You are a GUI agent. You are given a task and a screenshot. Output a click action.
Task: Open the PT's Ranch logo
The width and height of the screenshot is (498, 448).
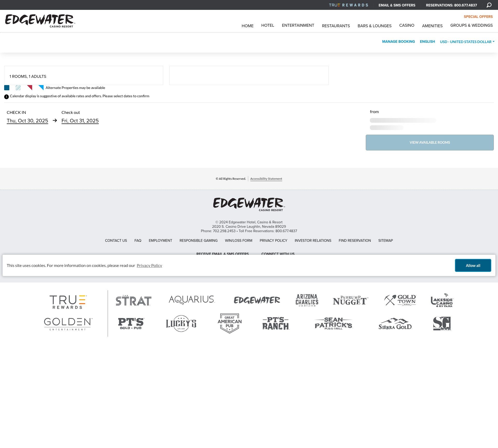click(x=276, y=323)
